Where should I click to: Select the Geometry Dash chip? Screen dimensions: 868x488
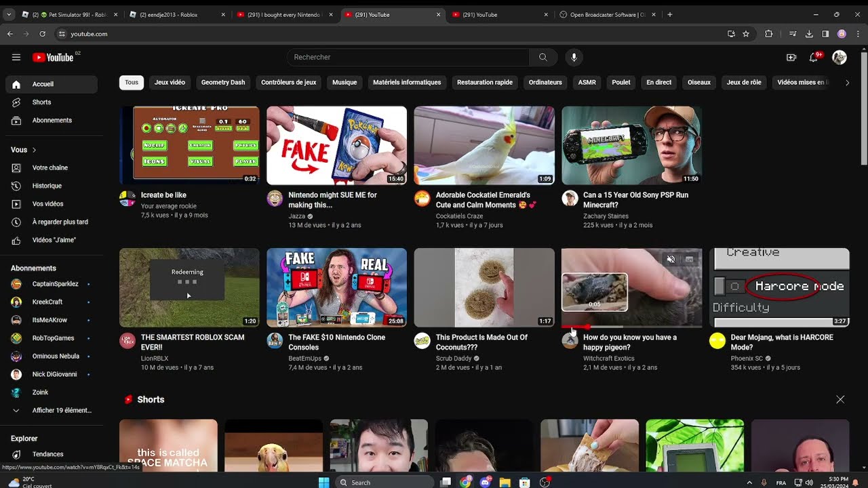pos(223,83)
